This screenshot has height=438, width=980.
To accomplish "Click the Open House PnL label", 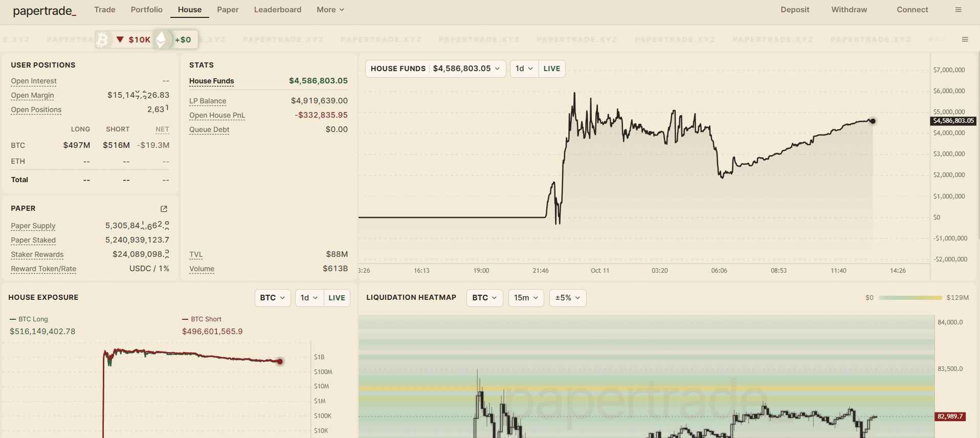I will [217, 115].
